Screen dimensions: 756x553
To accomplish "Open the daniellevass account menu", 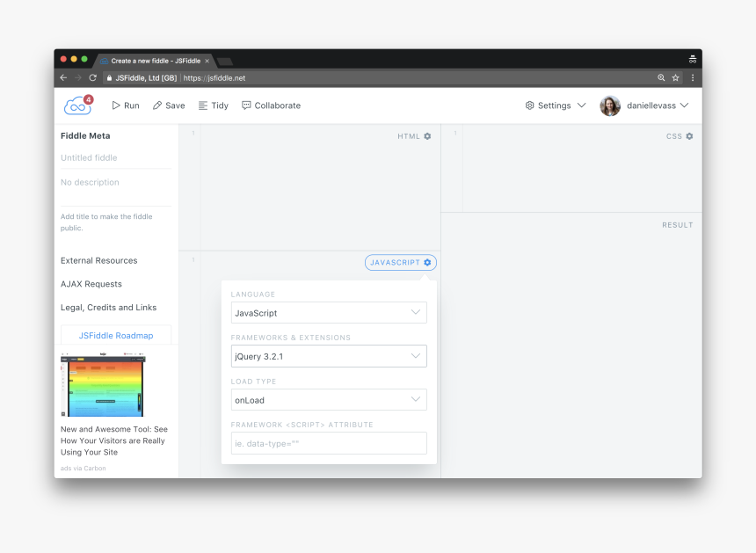I will coord(658,106).
